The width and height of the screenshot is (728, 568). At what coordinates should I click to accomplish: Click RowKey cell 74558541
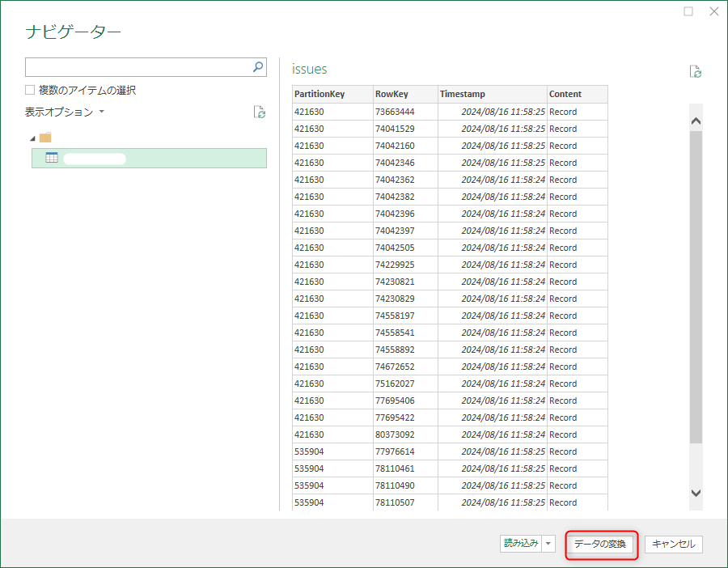(x=405, y=333)
